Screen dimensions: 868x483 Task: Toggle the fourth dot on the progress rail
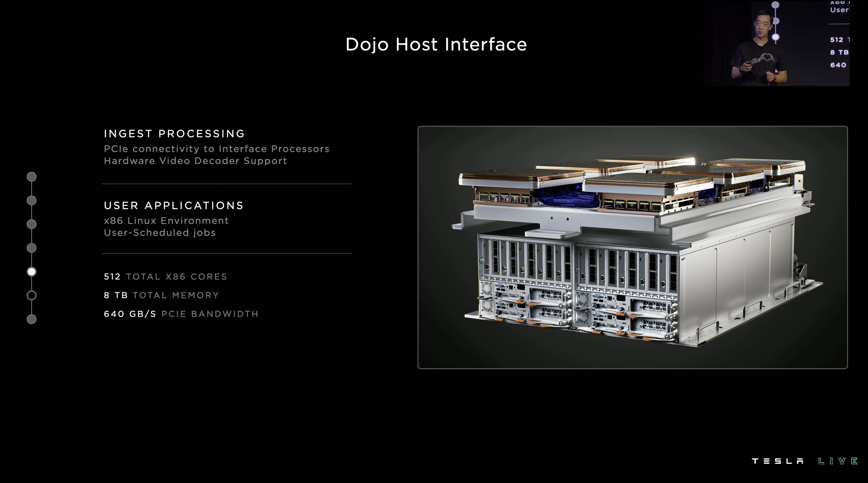tap(32, 248)
